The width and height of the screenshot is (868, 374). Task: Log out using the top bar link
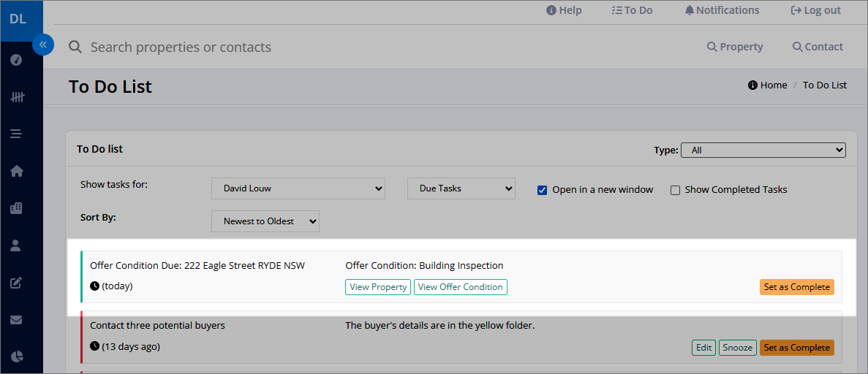click(816, 10)
